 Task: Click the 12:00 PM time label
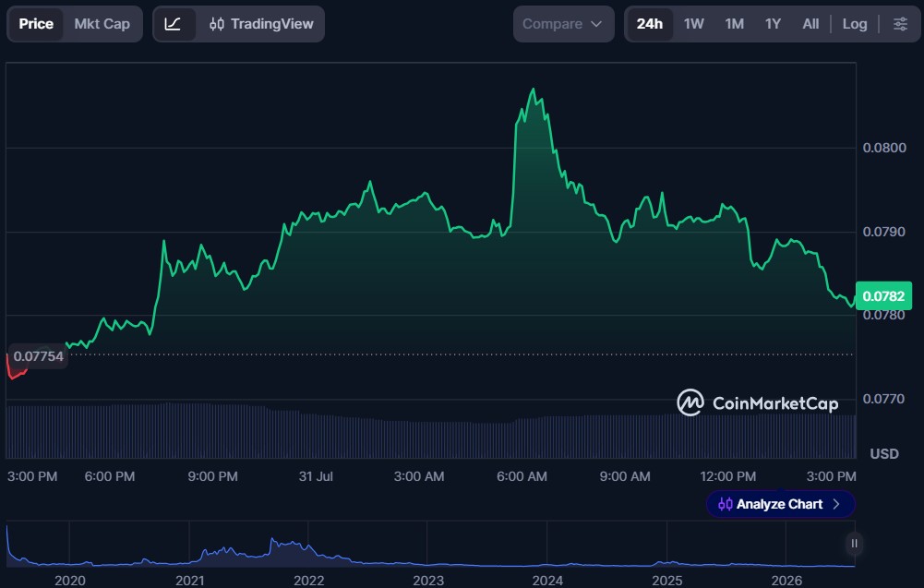(x=727, y=476)
